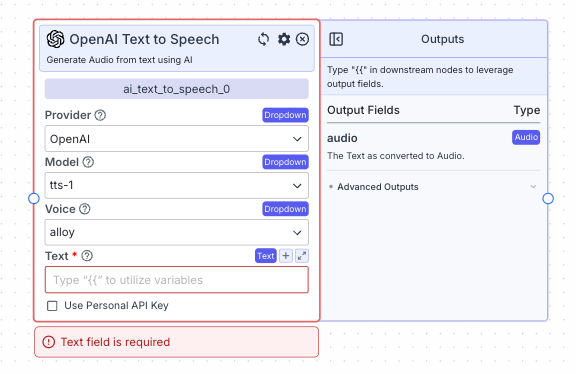This screenshot has width=576, height=374.
Task: Click the node's right output handle
Action: click(548, 199)
